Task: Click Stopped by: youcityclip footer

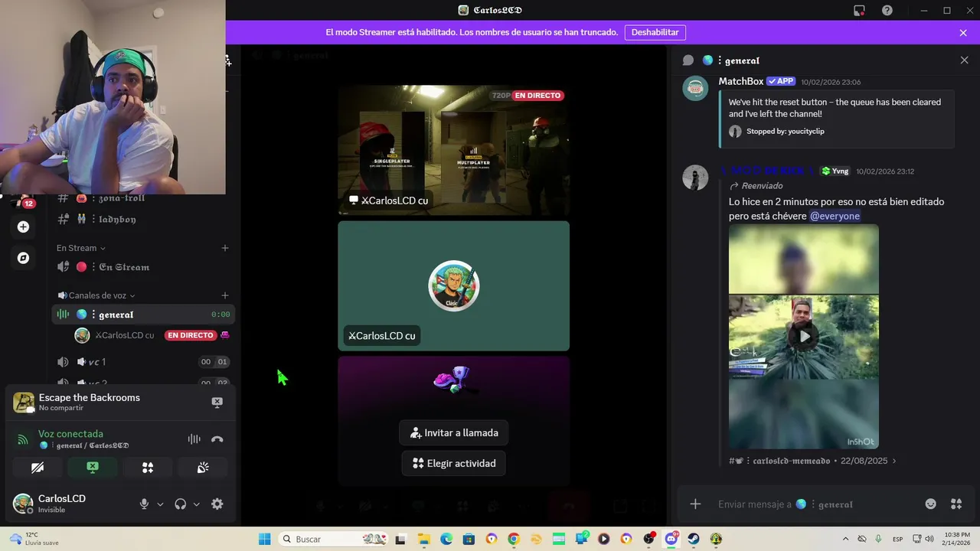Action: (x=785, y=132)
